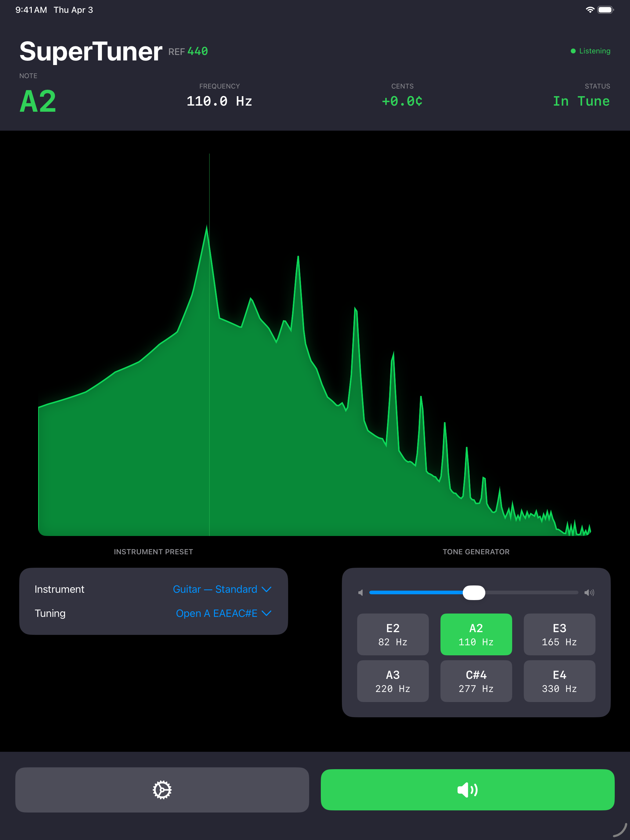Open the Instrument Guitar — Standard dropdown

(x=222, y=589)
